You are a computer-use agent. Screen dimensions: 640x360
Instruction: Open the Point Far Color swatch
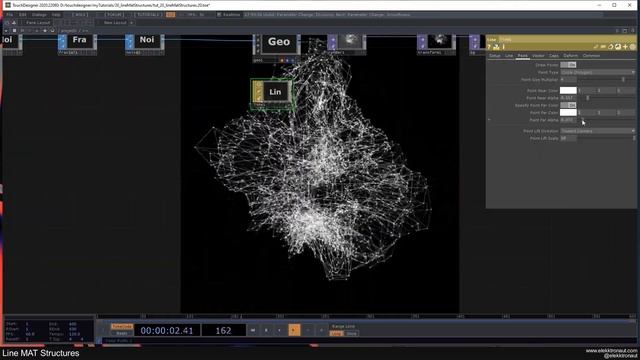coord(568,113)
